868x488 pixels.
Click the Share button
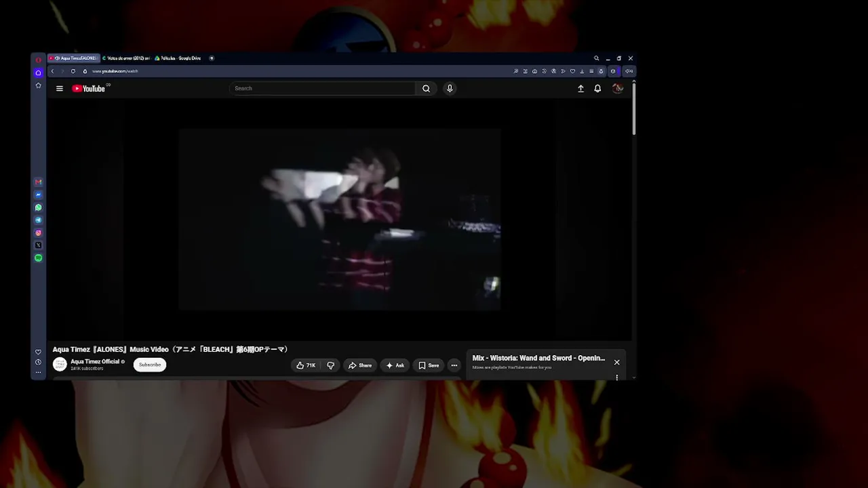360,365
